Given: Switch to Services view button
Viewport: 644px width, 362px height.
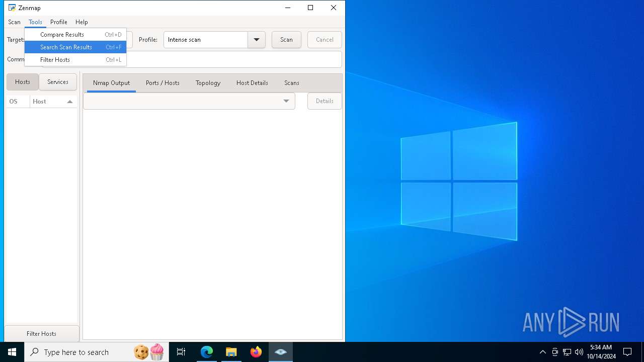Looking at the screenshot, I should coord(58,82).
